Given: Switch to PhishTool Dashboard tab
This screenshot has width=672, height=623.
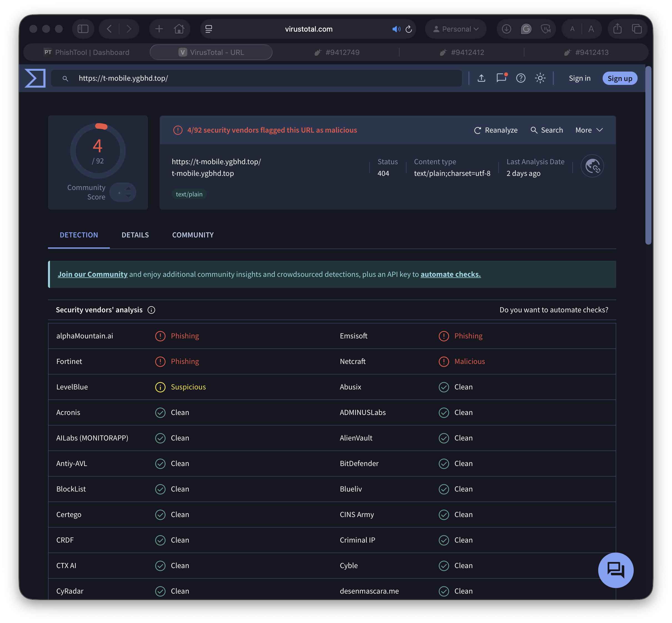Looking at the screenshot, I should 87,52.
